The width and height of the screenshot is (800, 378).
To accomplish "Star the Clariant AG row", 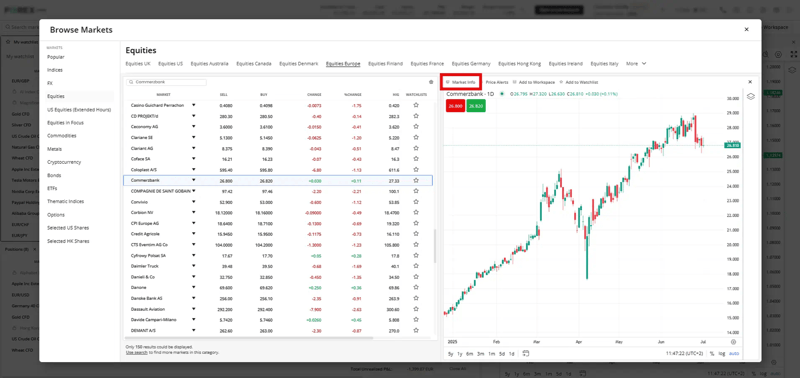I will tap(416, 148).
